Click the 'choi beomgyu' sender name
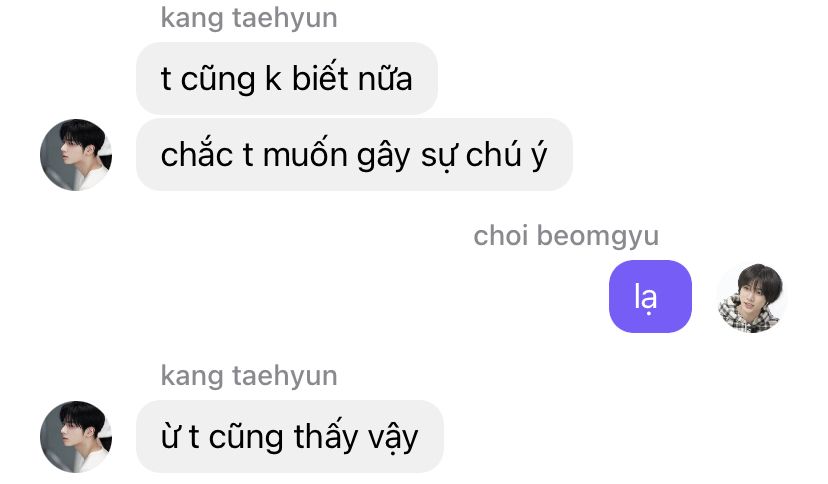The height and width of the screenshot is (484, 828). 566,236
